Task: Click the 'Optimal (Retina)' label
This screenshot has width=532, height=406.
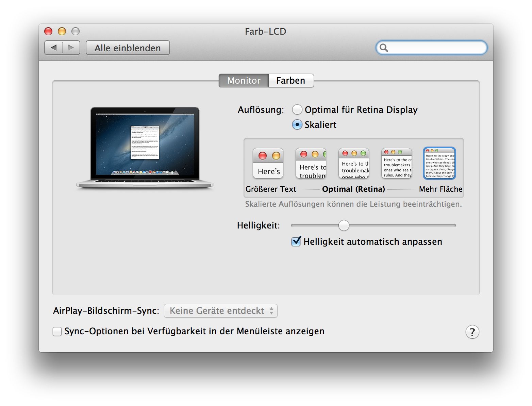Action: click(353, 189)
